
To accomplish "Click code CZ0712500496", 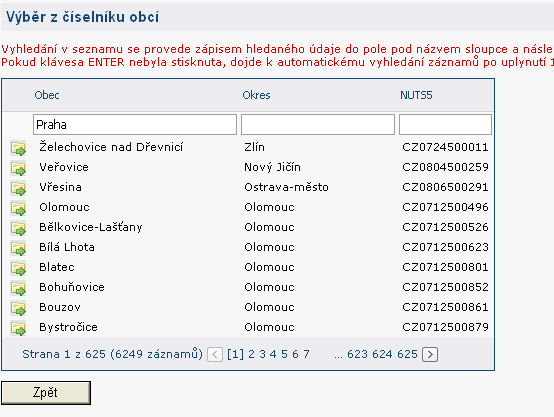I will (x=445, y=207).
